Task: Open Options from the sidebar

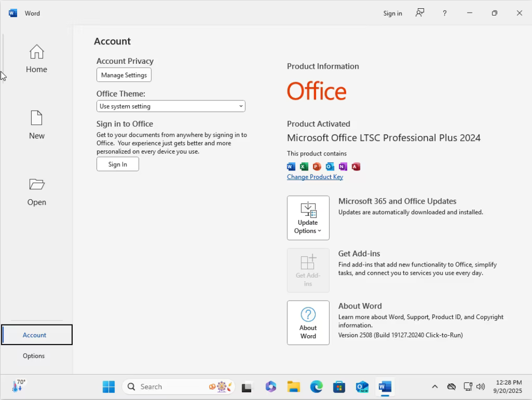Action: click(x=34, y=356)
